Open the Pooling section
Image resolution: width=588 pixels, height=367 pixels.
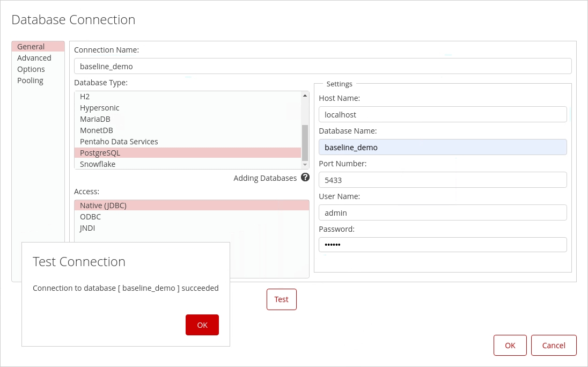[x=30, y=80]
